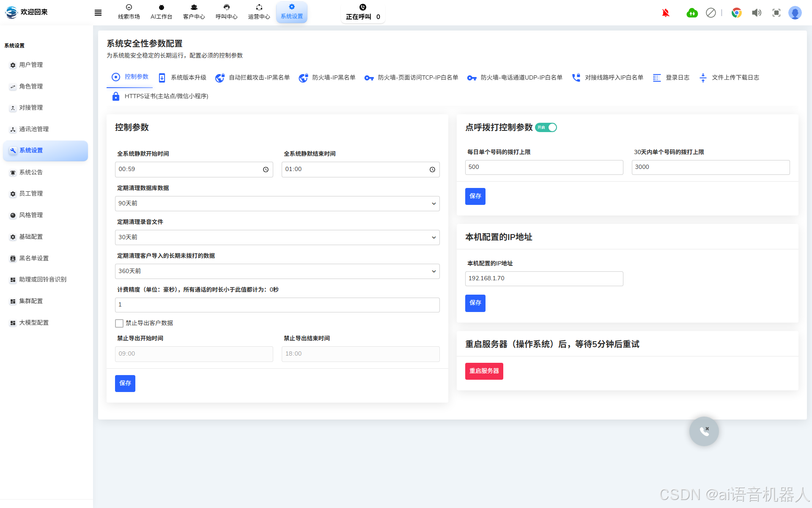Image resolution: width=812 pixels, height=508 pixels.
Task: Click the 全系统静默开始时间 field showing 00:59
Action: 194,169
